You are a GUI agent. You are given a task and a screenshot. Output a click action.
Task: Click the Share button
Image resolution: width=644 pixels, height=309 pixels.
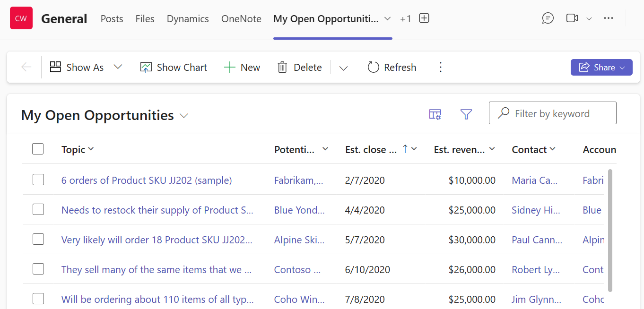601,67
